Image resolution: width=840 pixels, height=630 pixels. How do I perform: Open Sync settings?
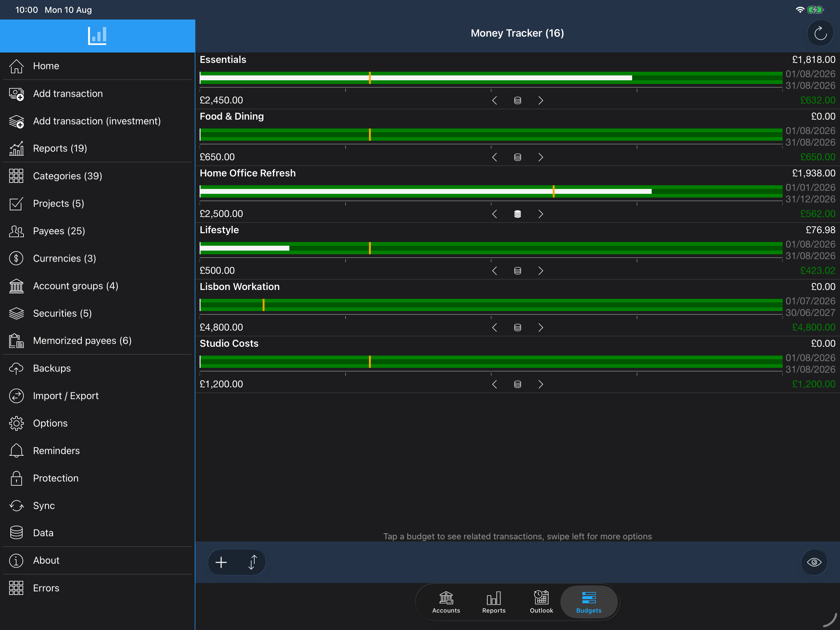click(97, 505)
